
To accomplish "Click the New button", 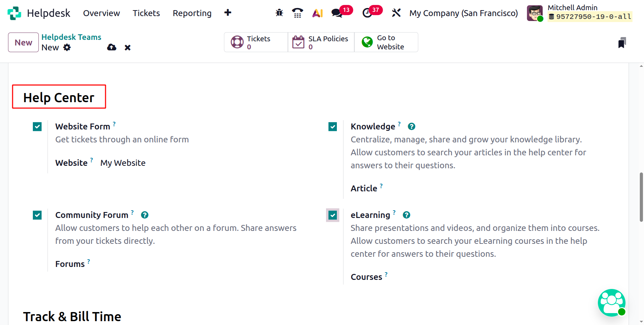I will [23, 42].
